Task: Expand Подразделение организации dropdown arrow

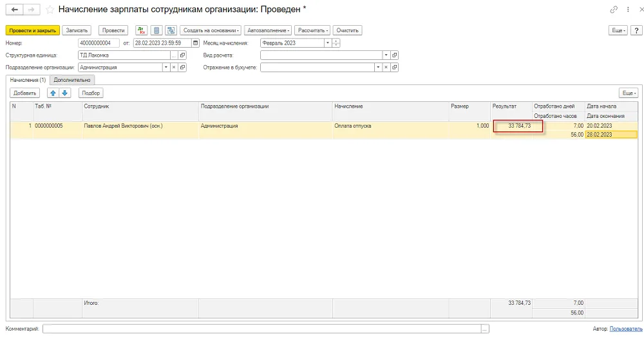Action: pos(166,68)
